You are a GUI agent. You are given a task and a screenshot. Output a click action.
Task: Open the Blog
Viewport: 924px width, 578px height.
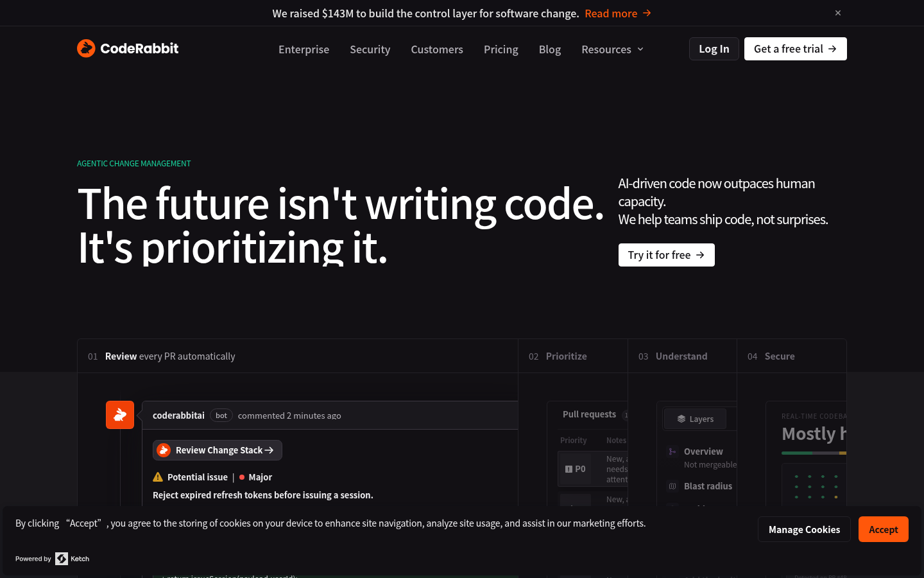[x=550, y=49]
